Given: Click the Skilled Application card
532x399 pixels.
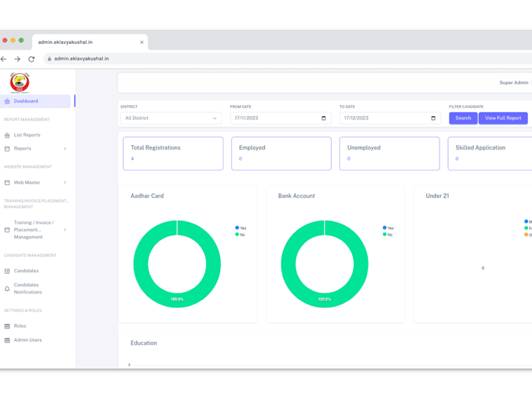Looking at the screenshot, I should [x=490, y=154].
